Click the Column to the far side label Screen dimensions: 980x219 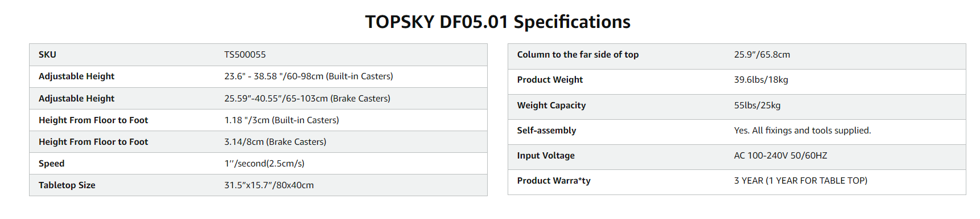(x=578, y=55)
